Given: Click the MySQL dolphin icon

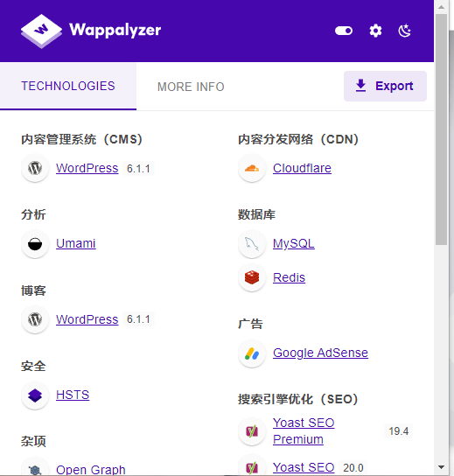Looking at the screenshot, I should 252,244.
